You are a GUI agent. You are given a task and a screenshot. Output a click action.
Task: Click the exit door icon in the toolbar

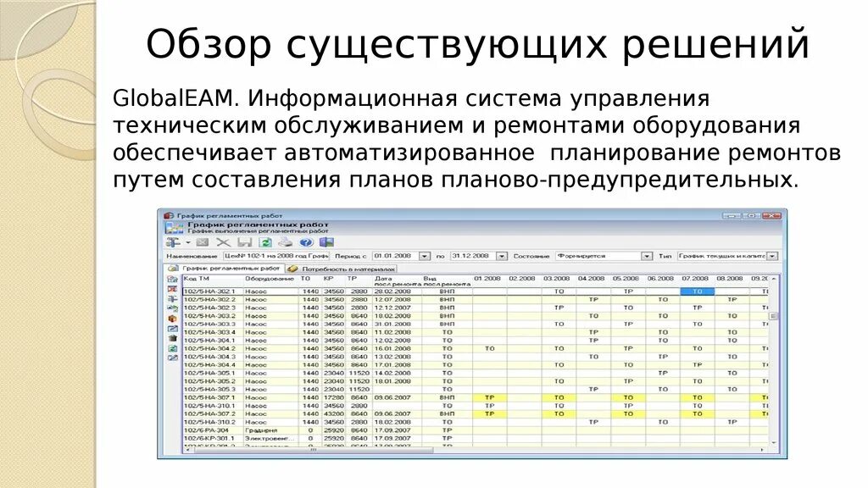[x=327, y=242]
